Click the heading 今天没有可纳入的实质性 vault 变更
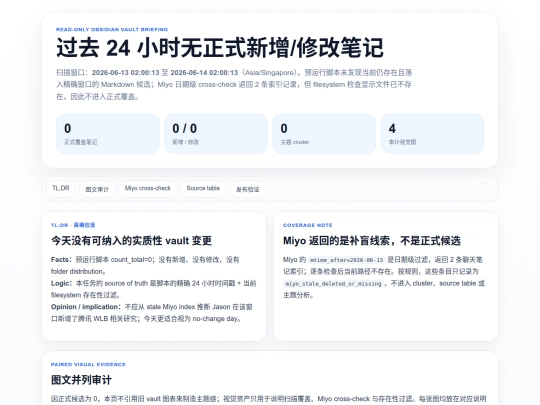 pyautogui.click(x=131, y=240)
